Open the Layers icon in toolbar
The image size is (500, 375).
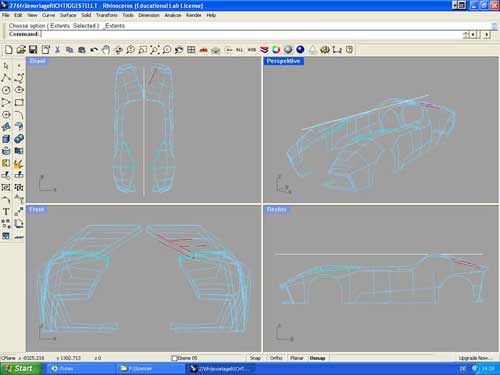click(264, 50)
